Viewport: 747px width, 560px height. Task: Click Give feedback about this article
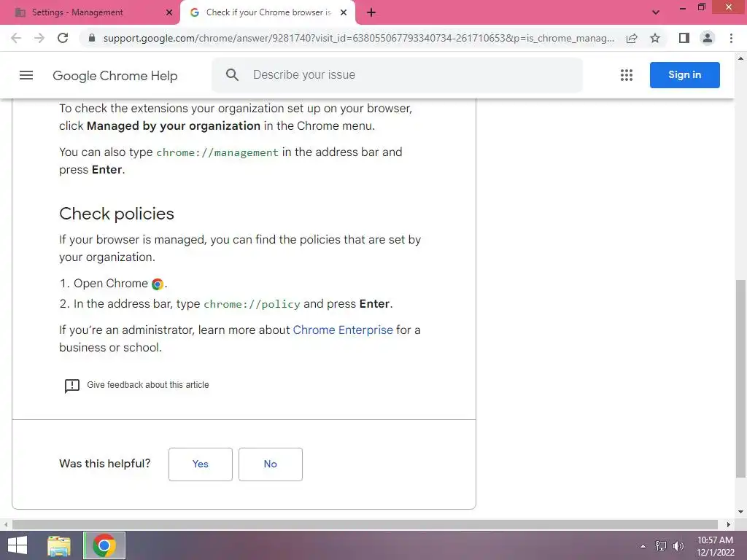(x=147, y=385)
